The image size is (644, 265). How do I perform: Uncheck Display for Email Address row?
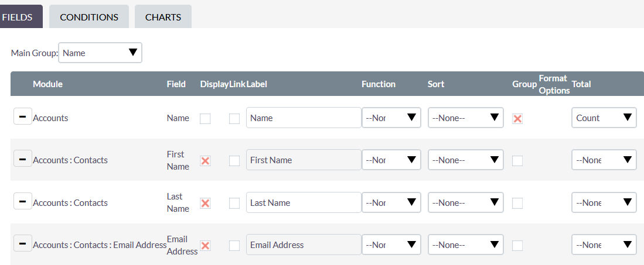pos(205,246)
